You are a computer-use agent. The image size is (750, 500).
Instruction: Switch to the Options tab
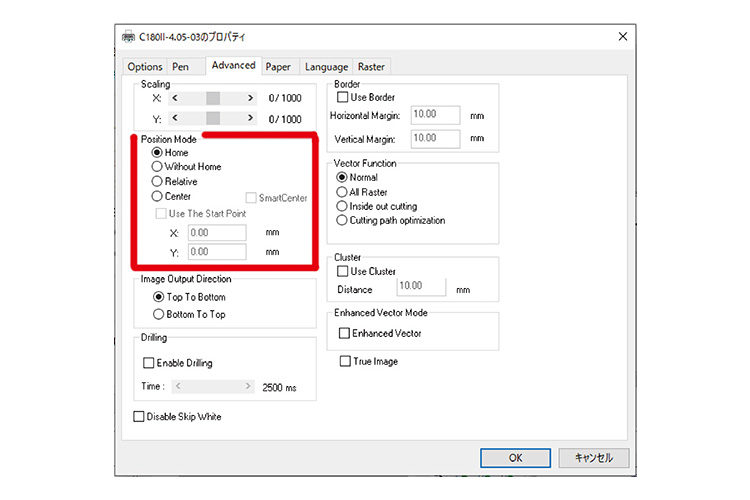pyautogui.click(x=145, y=67)
